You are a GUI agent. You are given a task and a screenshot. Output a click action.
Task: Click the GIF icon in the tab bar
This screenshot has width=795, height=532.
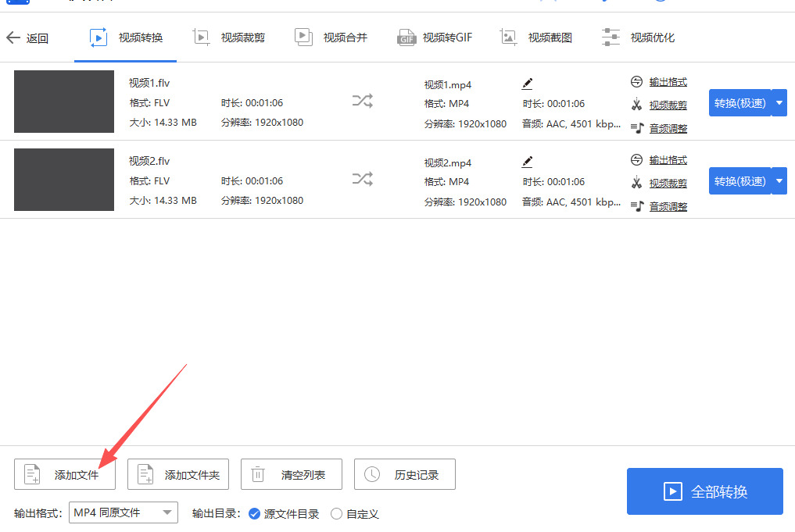point(406,37)
